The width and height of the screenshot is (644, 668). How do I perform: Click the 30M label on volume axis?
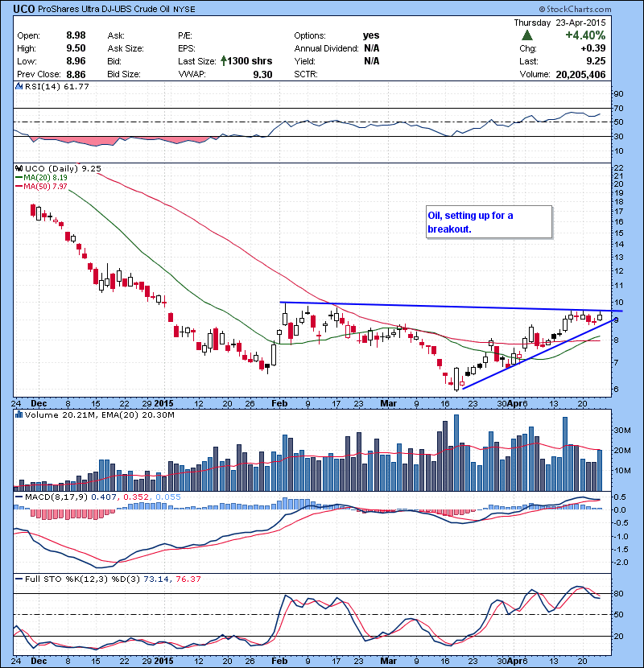621,431
